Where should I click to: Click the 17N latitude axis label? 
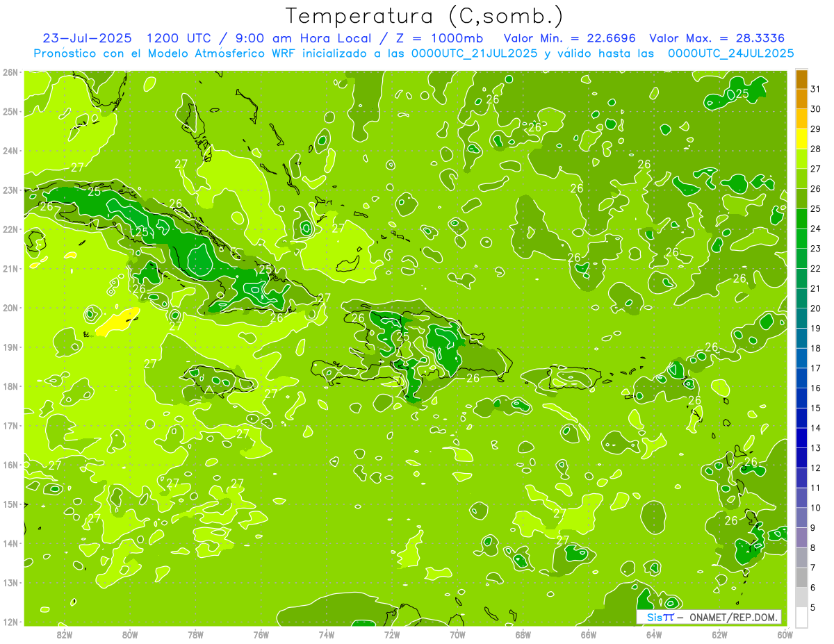(x=10, y=425)
